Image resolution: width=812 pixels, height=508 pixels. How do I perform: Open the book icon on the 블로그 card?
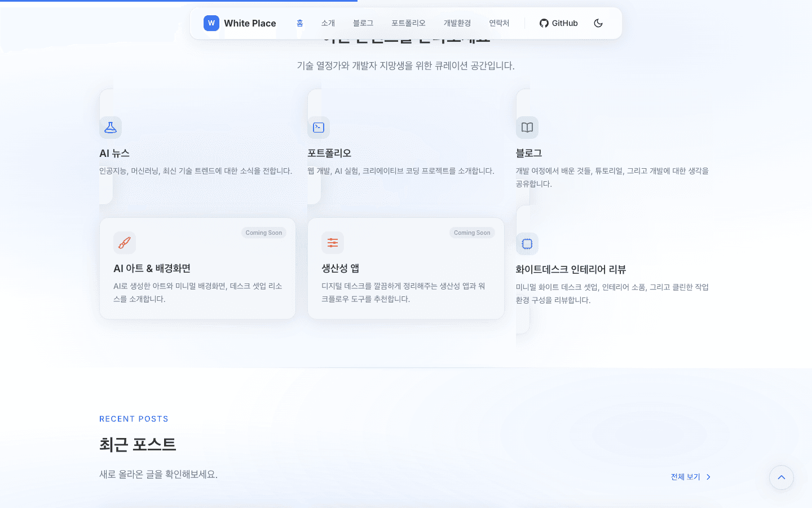(527, 128)
